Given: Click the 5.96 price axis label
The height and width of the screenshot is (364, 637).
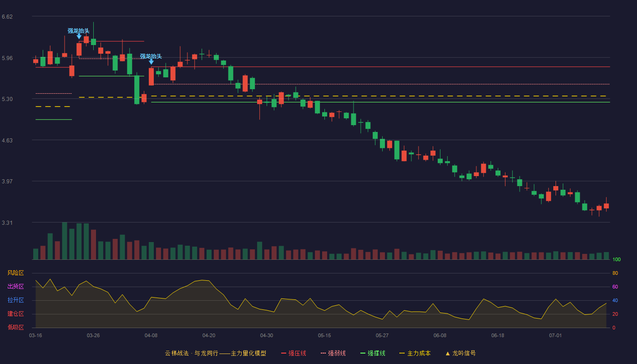Looking at the screenshot, I should [7, 58].
